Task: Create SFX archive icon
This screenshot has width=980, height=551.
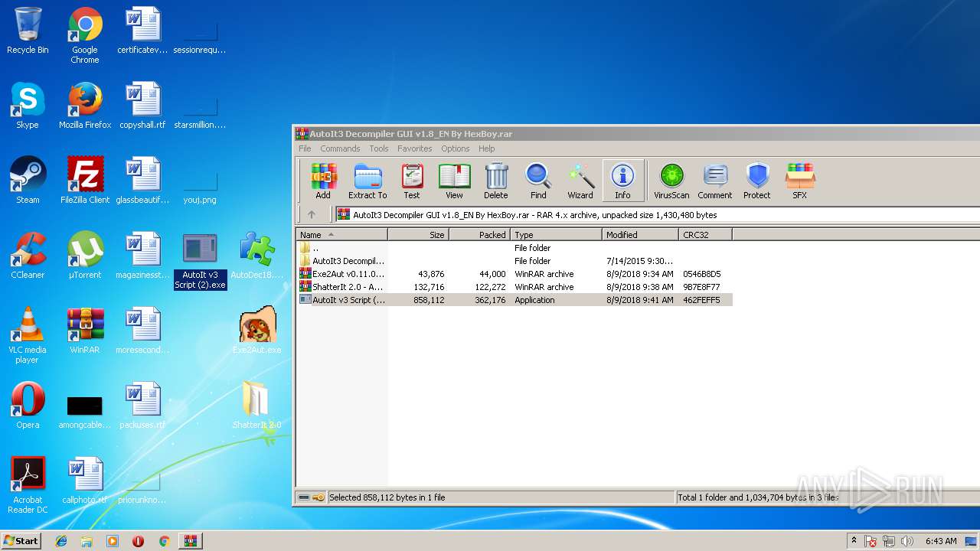Action: [799, 181]
